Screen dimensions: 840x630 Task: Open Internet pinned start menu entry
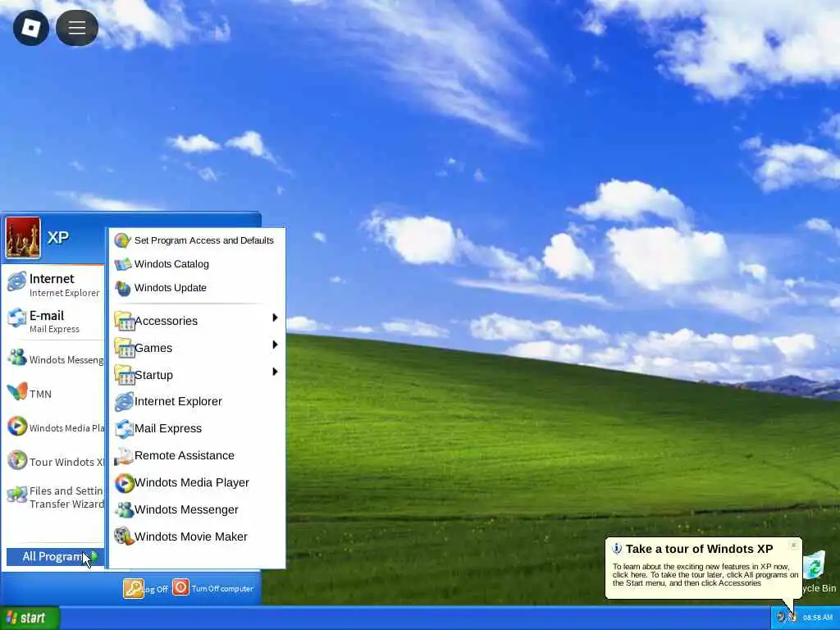[x=53, y=285]
